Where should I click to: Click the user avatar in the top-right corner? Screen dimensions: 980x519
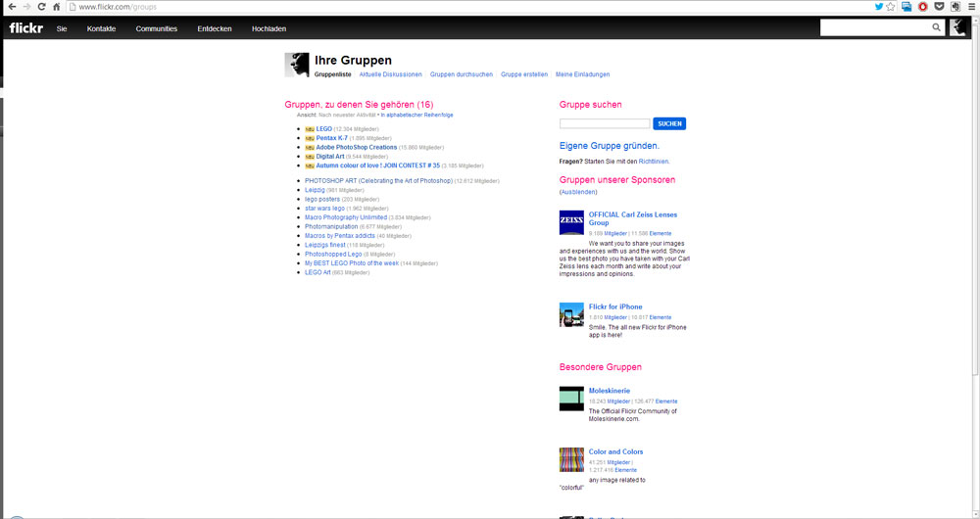(957, 28)
